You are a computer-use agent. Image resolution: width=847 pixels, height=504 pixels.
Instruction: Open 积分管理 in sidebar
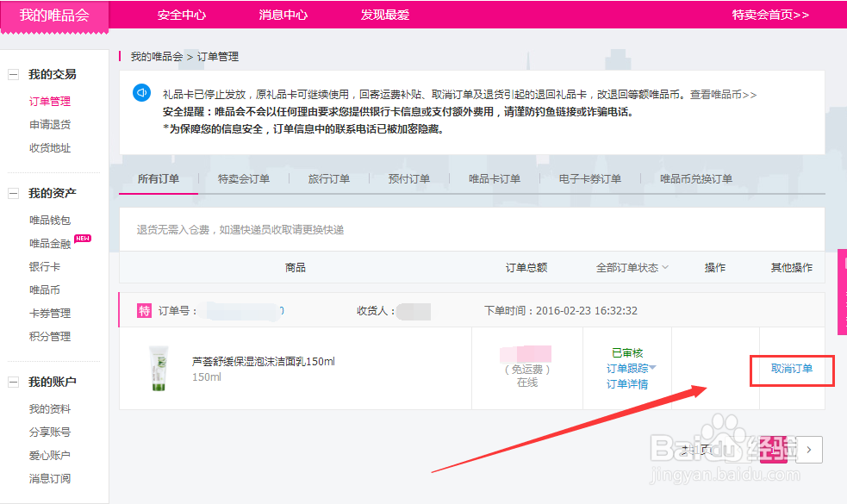coord(50,337)
